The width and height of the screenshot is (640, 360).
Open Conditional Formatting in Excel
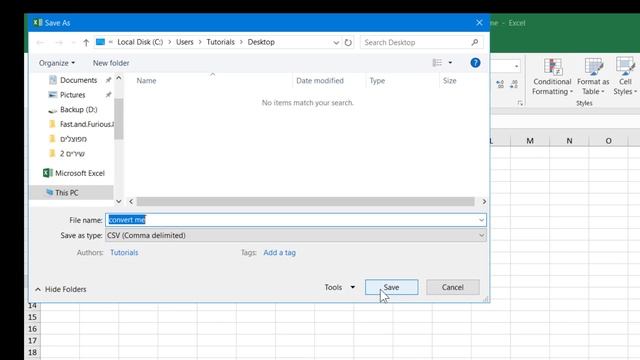pyautogui.click(x=552, y=77)
